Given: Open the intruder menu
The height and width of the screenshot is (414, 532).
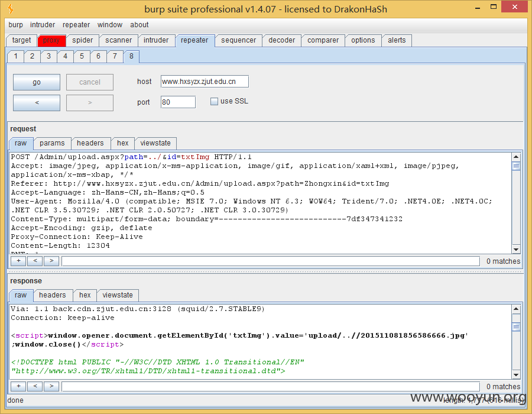Looking at the screenshot, I should 43,25.
